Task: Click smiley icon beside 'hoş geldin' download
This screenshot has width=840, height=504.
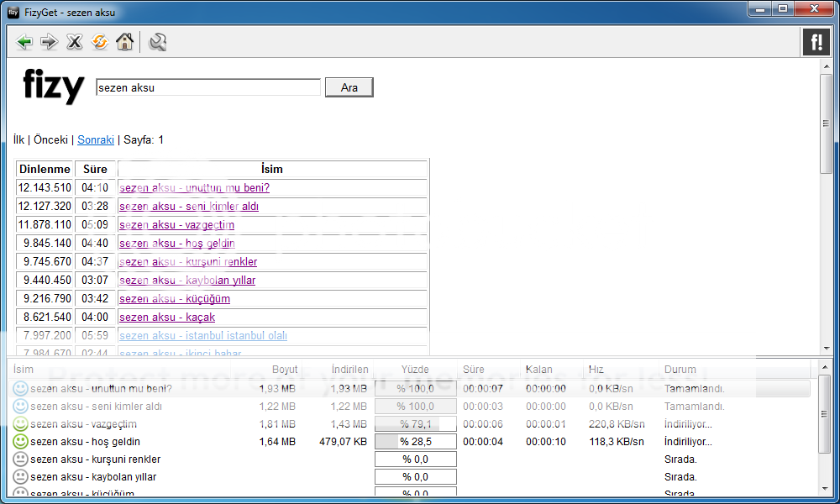Action: (x=21, y=441)
